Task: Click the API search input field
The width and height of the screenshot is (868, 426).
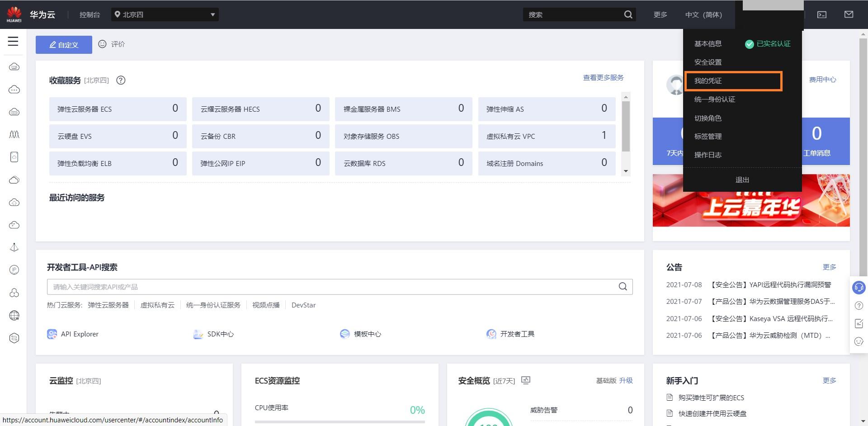Action: pos(340,287)
